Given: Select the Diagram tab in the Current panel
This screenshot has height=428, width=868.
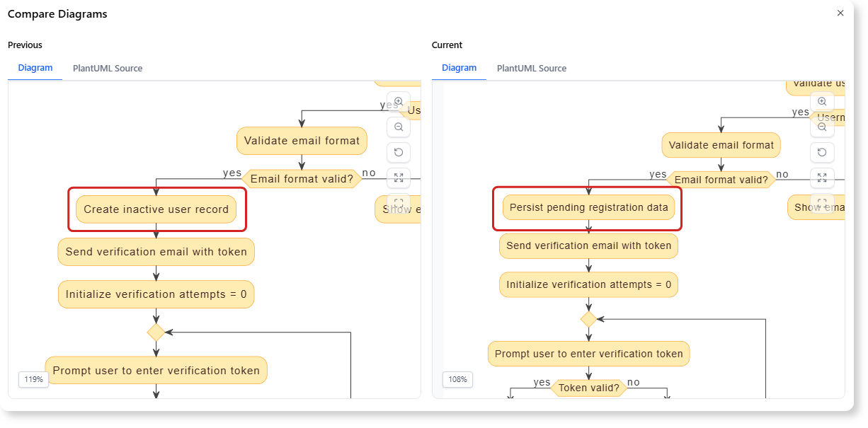Looking at the screenshot, I should pos(459,68).
